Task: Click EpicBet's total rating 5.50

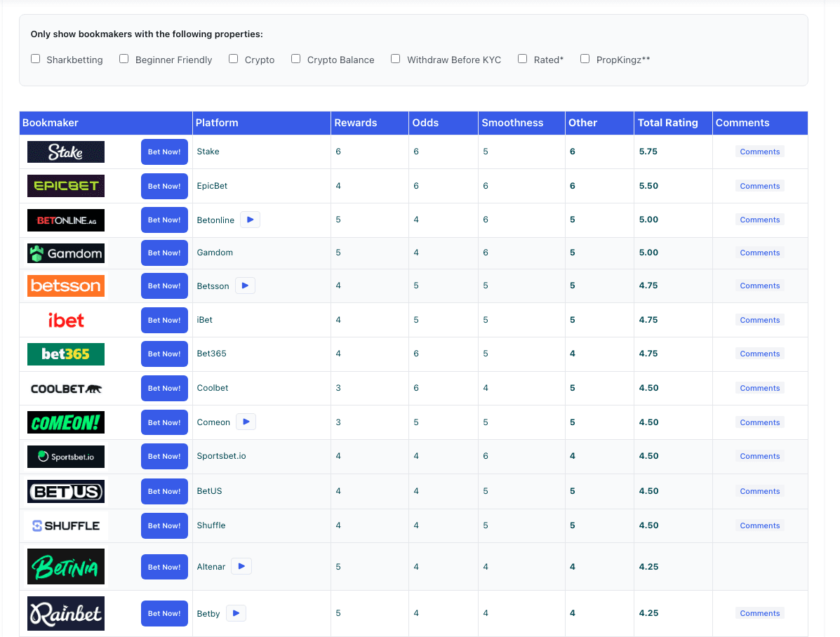Action: coord(648,186)
